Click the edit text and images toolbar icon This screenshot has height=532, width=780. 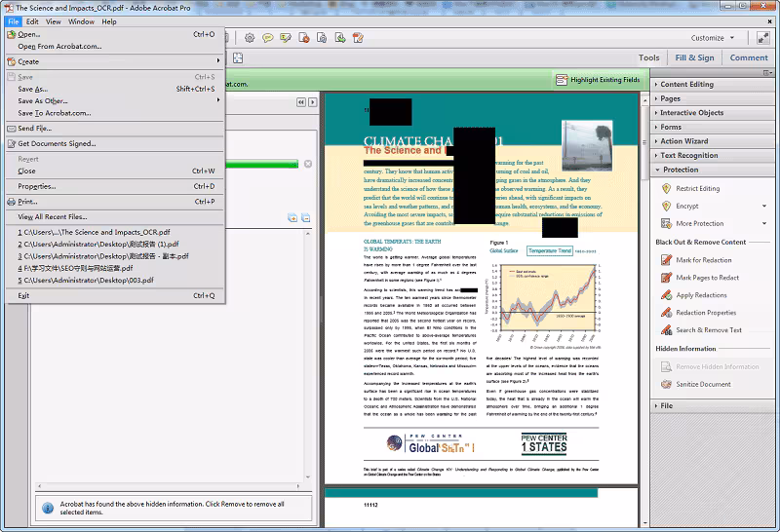tap(358, 38)
